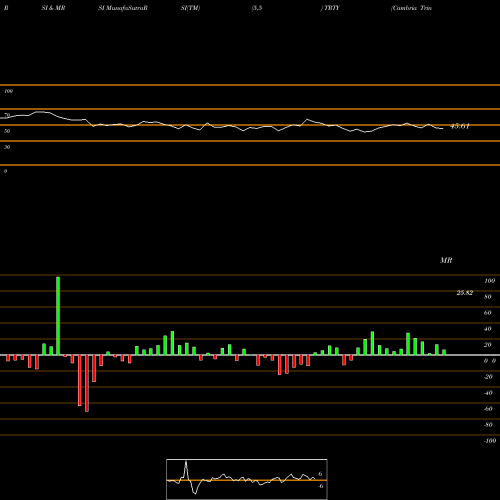Open the mini overview chart thumbnail
The image size is (500, 500).
coord(247,479)
